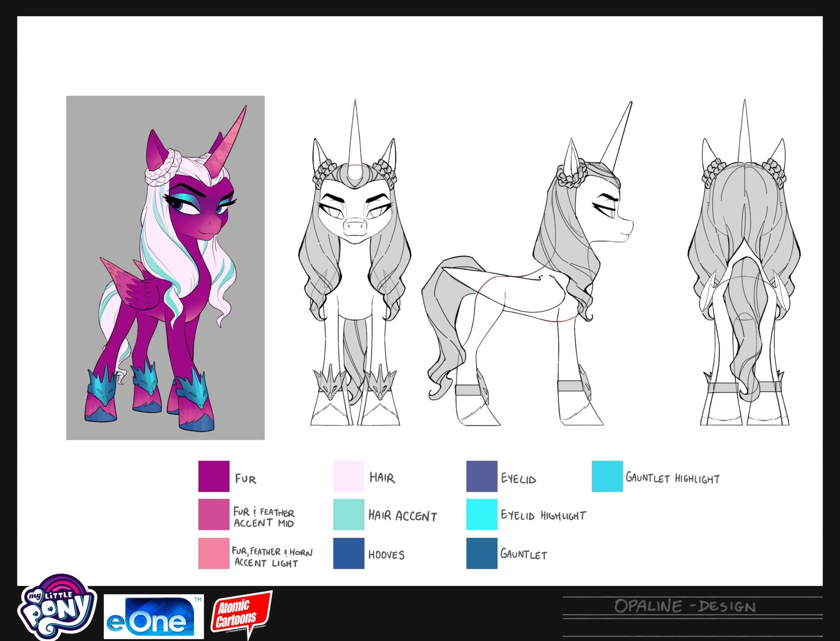Select the Hair color swatch
The width and height of the screenshot is (840, 641).
pyautogui.click(x=349, y=476)
